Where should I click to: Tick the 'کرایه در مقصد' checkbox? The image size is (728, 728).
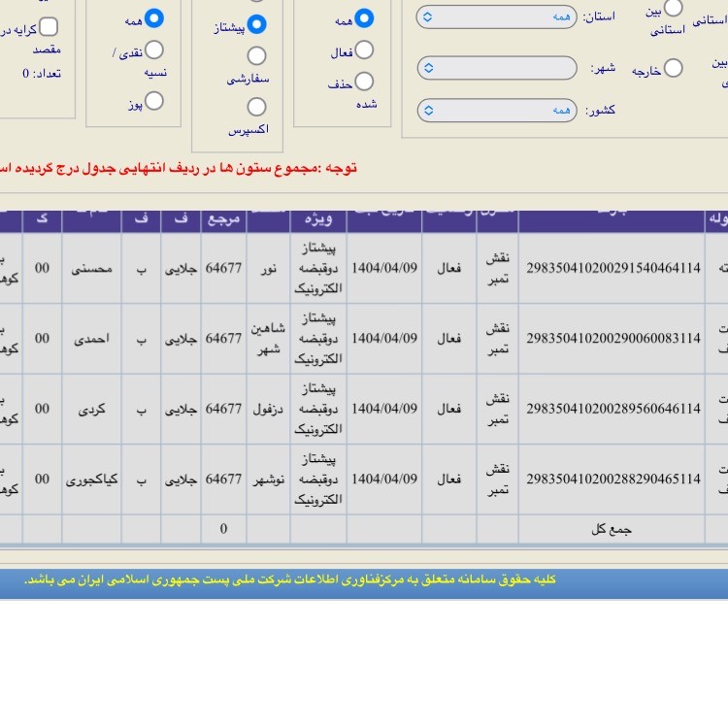tap(49, 27)
